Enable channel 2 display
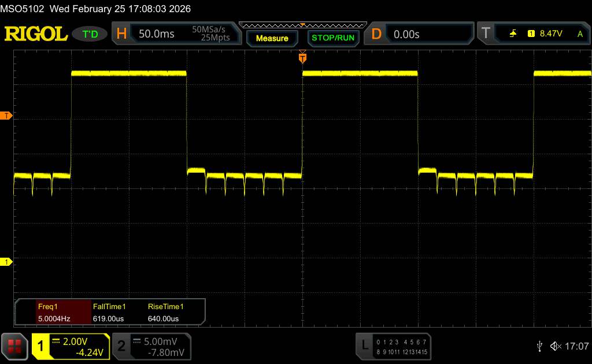Screen dimensions: 592x364 [x=150, y=346]
